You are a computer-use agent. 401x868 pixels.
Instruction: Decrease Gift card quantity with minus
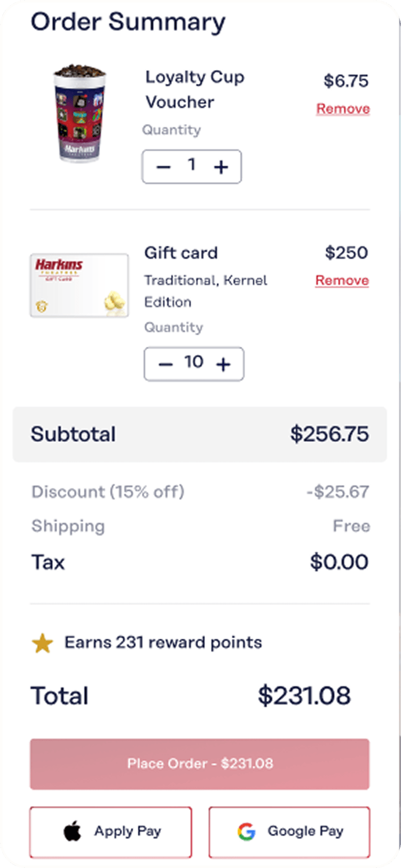pyautogui.click(x=166, y=365)
